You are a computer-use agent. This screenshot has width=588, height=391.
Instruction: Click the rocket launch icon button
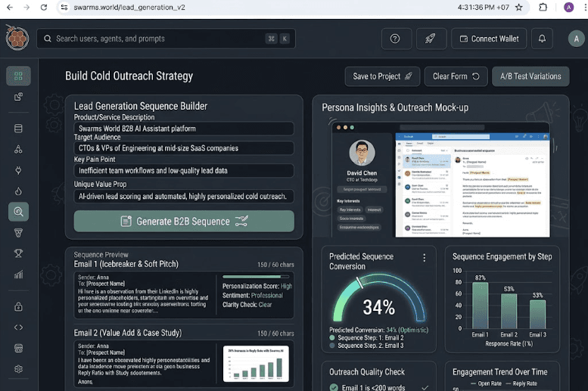pos(430,39)
